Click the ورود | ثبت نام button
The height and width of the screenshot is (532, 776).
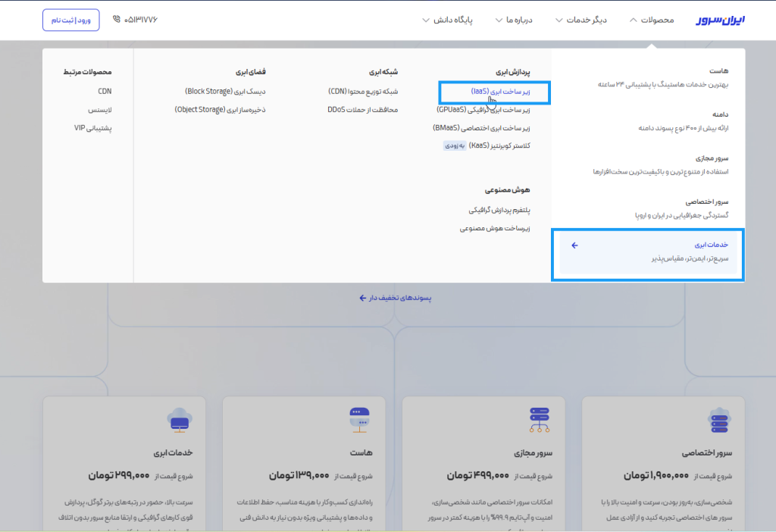pyautogui.click(x=70, y=20)
